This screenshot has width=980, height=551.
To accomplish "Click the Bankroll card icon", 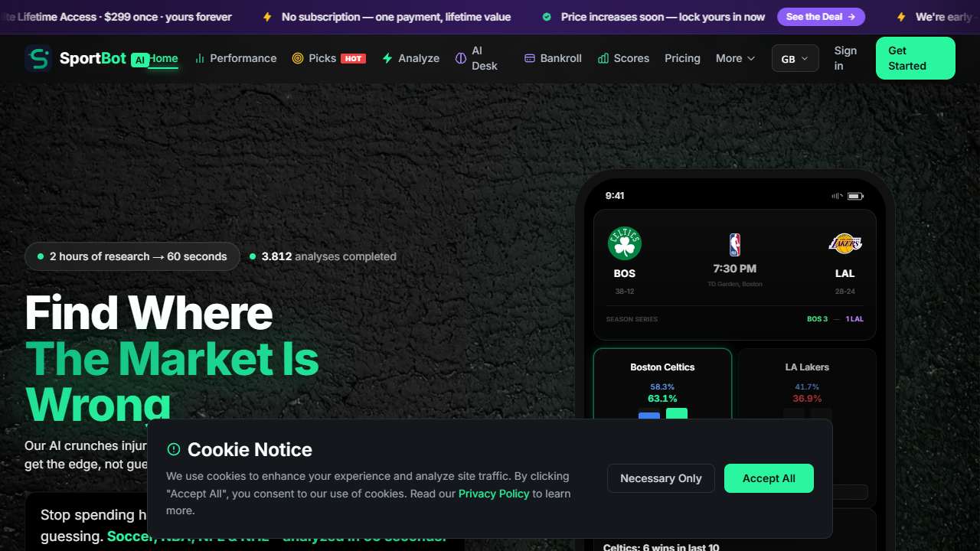I will [529, 58].
